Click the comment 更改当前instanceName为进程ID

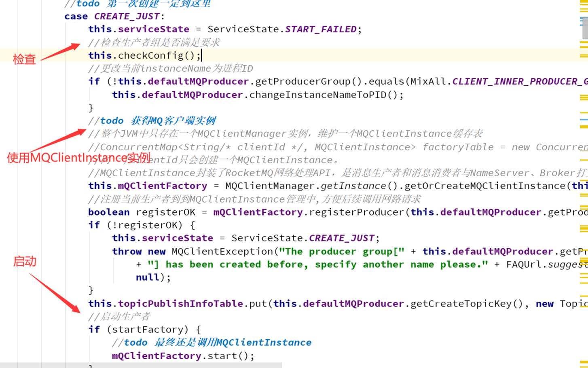click(171, 68)
